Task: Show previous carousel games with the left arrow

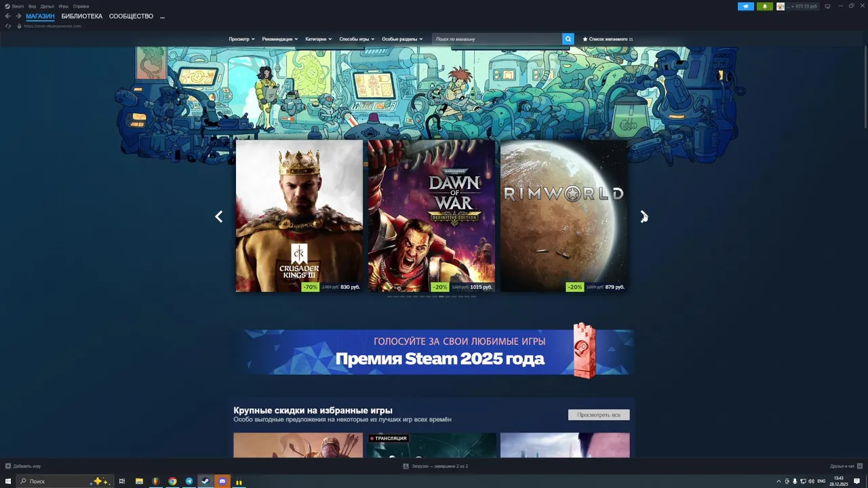Action: point(218,216)
